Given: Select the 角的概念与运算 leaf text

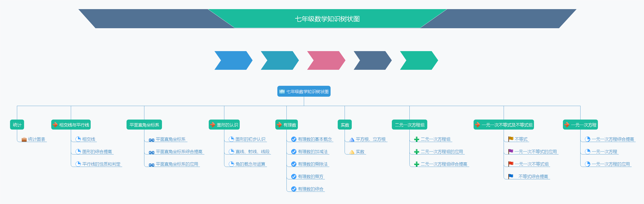Looking at the screenshot, I should (250, 164).
